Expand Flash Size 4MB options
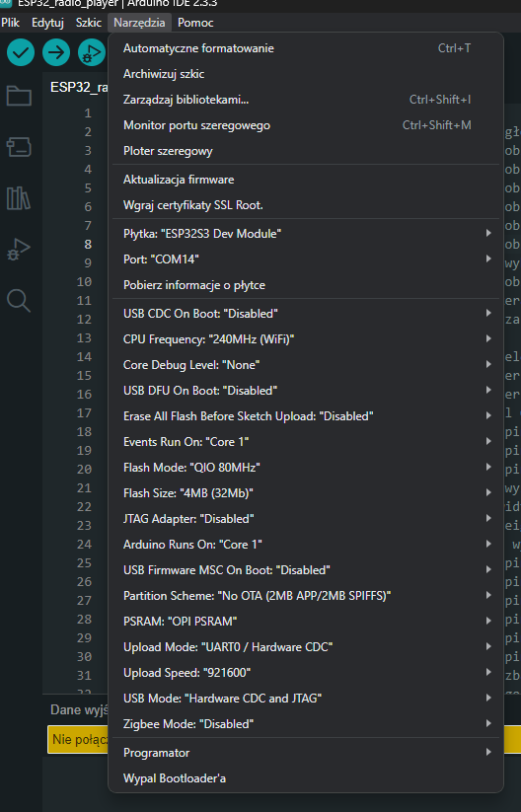The image size is (521, 812). pyautogui.click(x=306, y=493)
